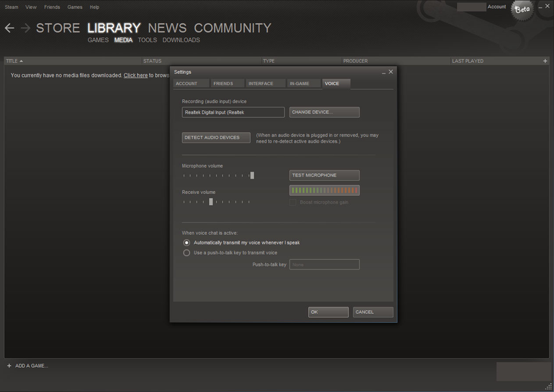Switch to the Friends settings tab
The height and width of the screenshot is (392, 554).
click(228, 84)
